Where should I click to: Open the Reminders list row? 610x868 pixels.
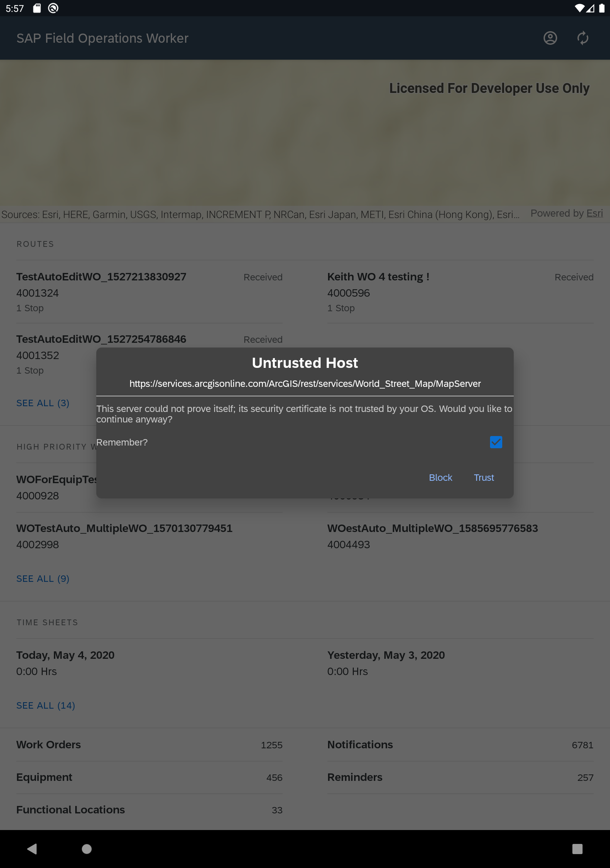(460, 777)
